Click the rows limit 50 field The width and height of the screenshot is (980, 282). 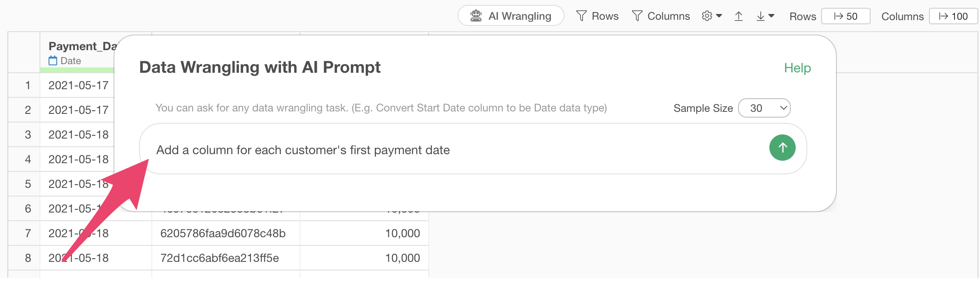(845, 16)
